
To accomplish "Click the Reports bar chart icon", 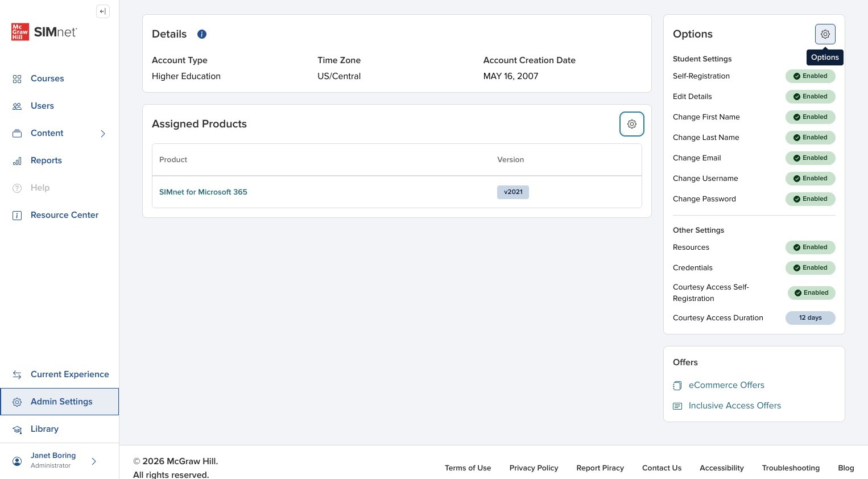I will [x=17, y=161].
